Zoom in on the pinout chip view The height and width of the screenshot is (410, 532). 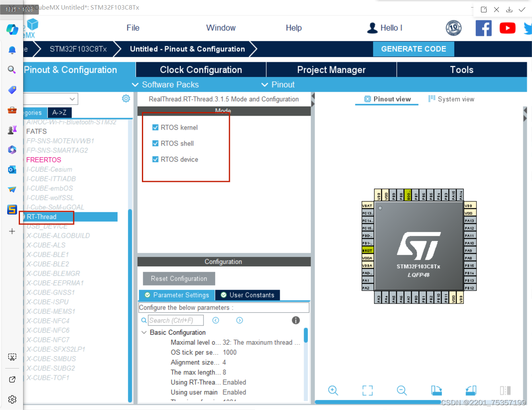tap(333, 390)
